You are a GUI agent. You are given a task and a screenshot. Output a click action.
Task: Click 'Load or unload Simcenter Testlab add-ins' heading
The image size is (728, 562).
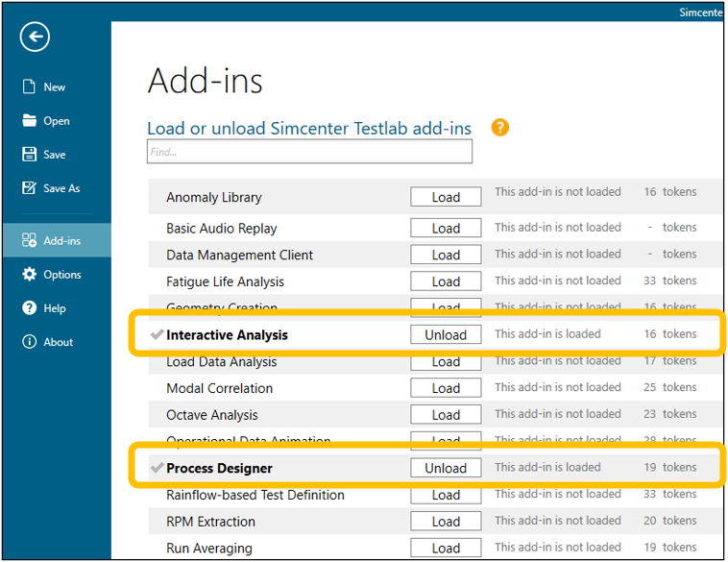point(309,128)
